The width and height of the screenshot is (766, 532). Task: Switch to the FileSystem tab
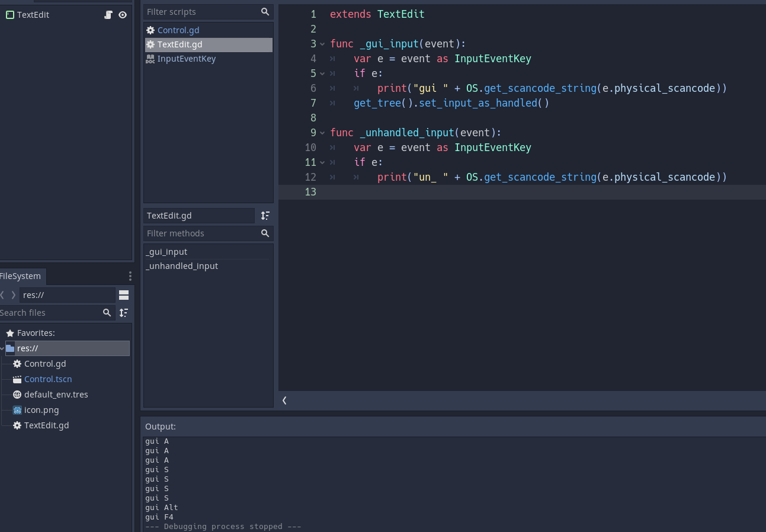coord(21,276)
